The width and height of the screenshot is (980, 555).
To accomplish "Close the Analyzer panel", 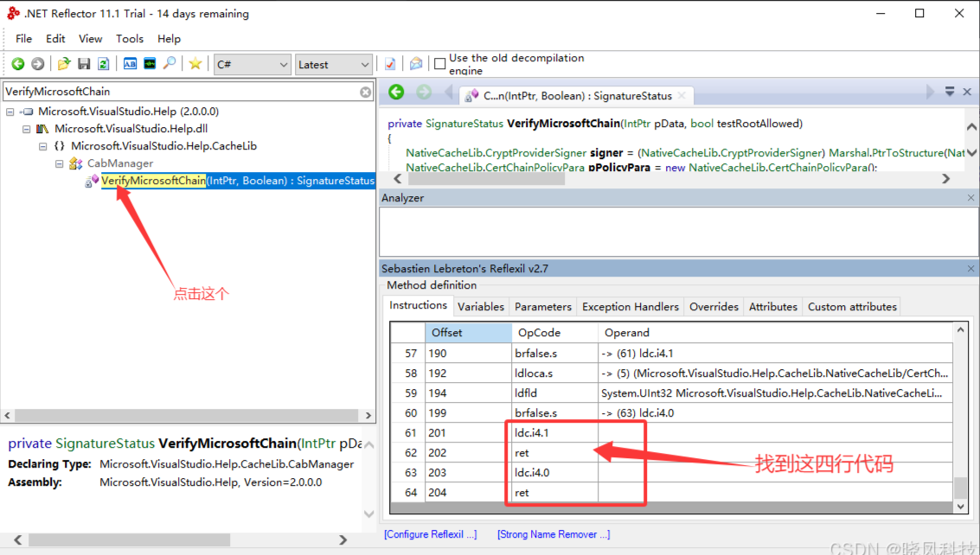I will point(970,197).
